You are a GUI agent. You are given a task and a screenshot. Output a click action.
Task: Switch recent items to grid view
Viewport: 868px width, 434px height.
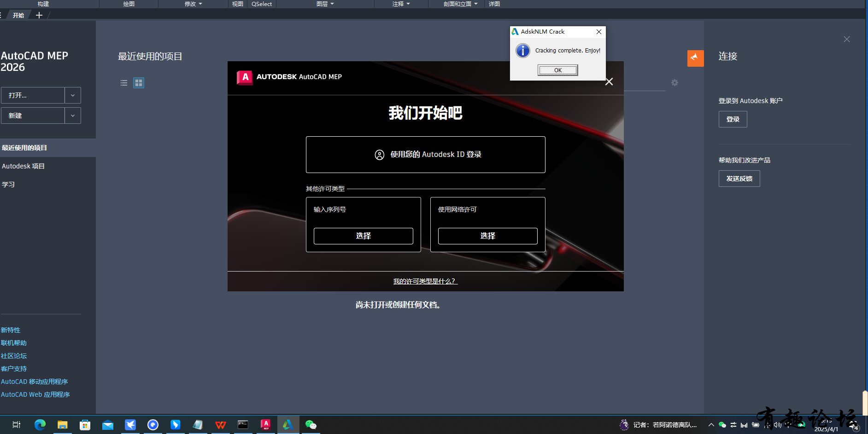[139, 83]
